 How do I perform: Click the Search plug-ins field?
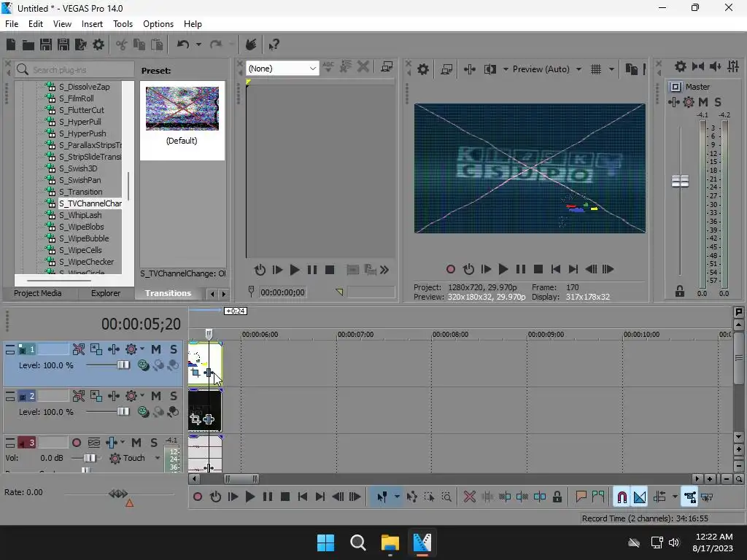pyautogui.click(x=75, y=69)
